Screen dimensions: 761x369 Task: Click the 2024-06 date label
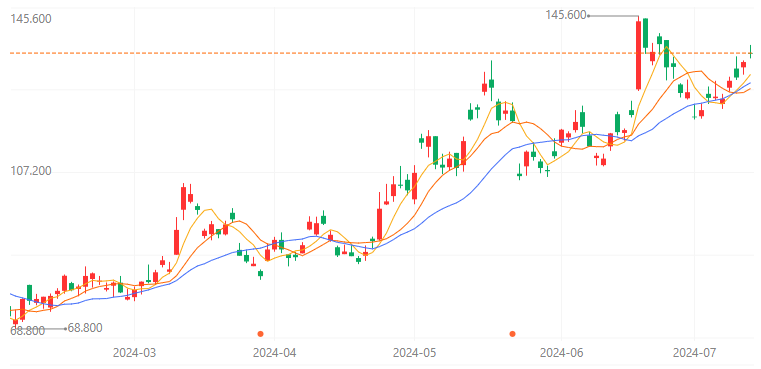click(562, 353)
